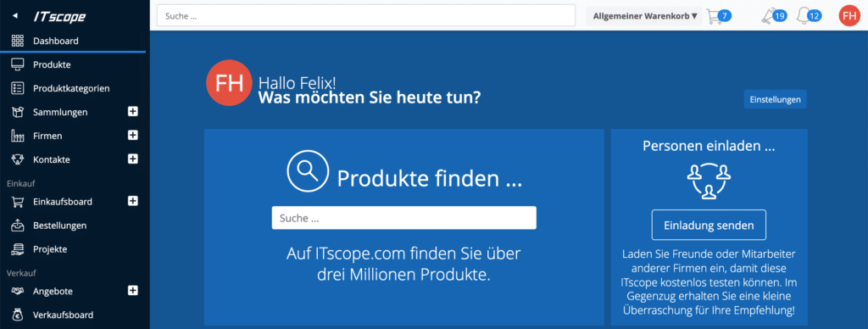Collapse sidebar with the back arrow
Screen dimensions: 868x329
(x=15, y=16)
